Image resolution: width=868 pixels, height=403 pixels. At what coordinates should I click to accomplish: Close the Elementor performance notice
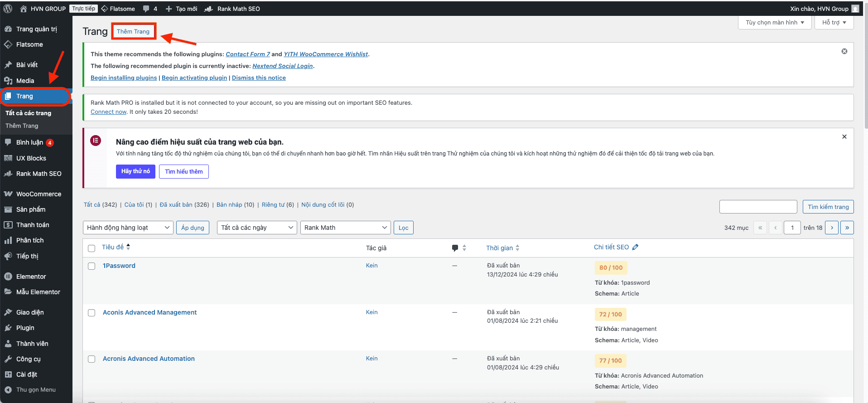[x=844, y=136]
